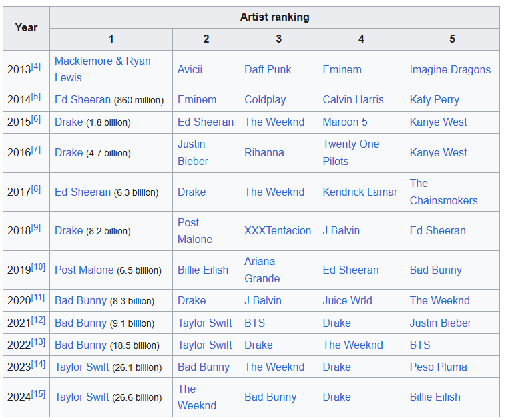Click the Imagine Dragons link

click(450, 69)
